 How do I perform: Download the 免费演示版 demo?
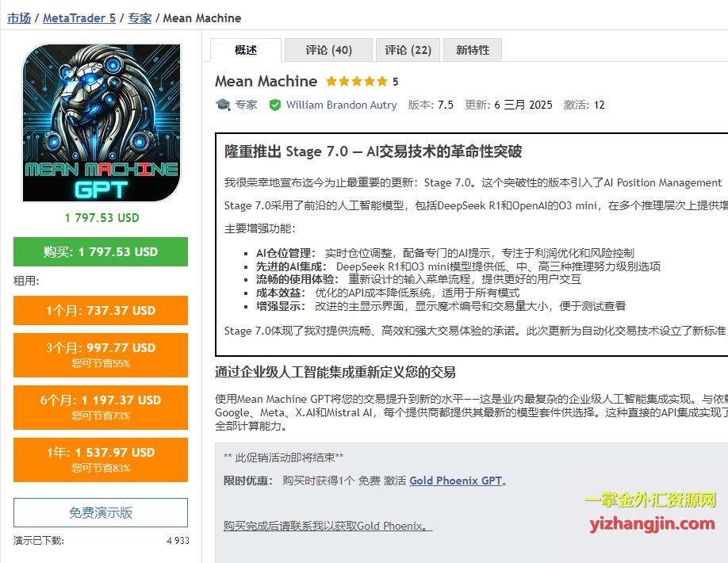(101, 512)
